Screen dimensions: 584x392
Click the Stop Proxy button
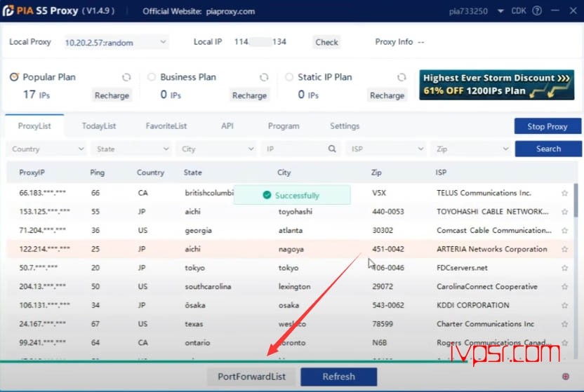(547, 126)
